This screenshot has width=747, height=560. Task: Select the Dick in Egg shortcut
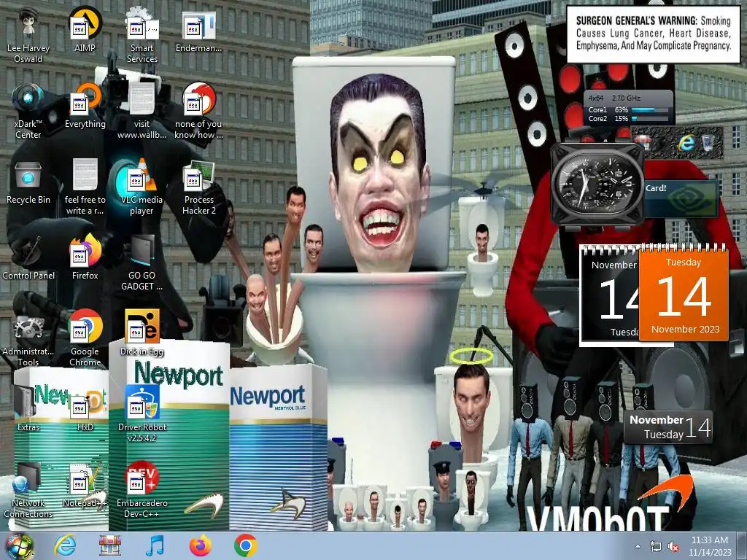[x=142, y=333]
